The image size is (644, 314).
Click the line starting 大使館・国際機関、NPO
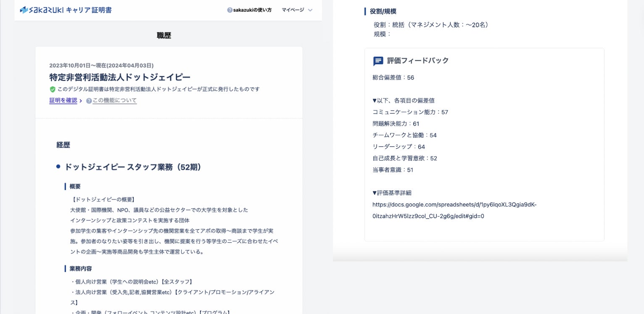(x=159, y=210)
